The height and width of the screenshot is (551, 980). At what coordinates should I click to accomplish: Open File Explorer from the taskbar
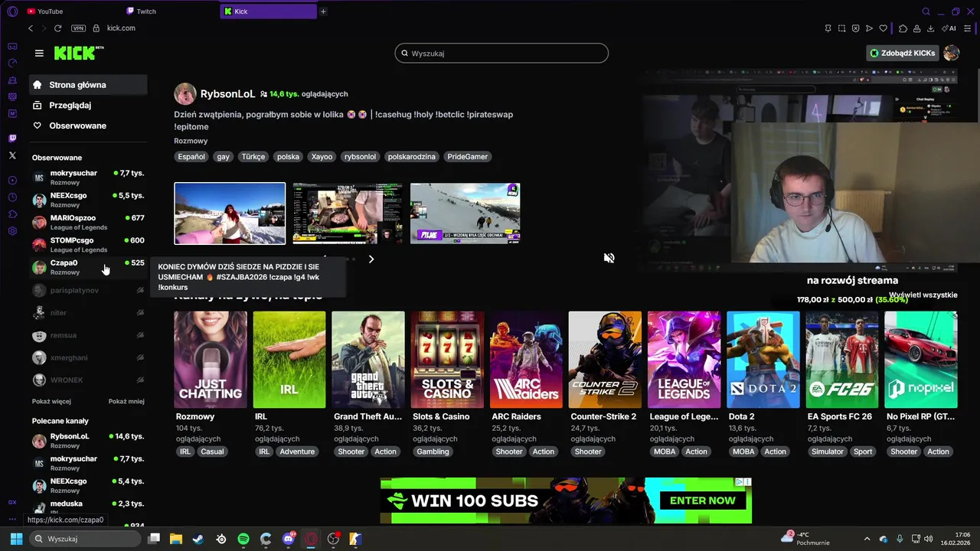coord(176,539)
